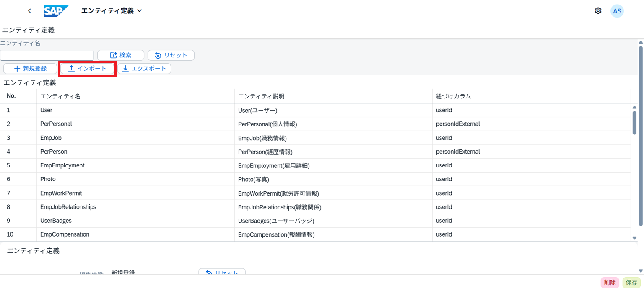This screenshot has height=291, width=644.
Task: Focus the エンティティ名 input field
Action: click(47, 55)
